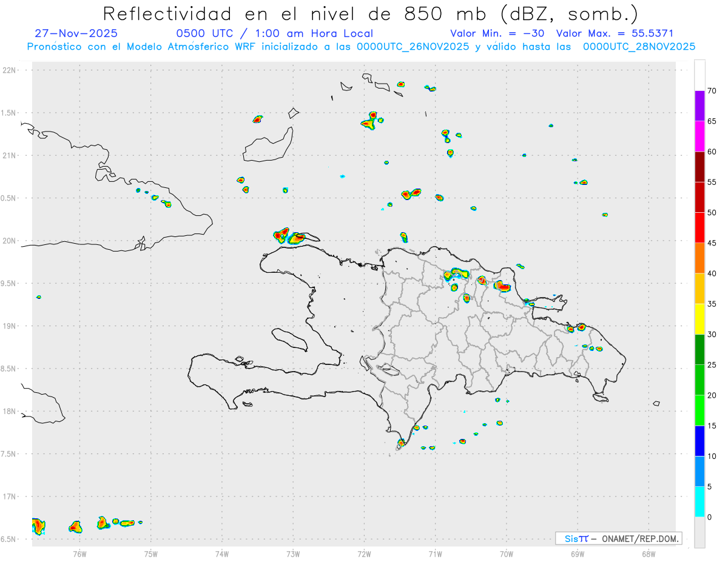728x562 pixels.
Task: Select the date '27-Nov-2025'
Action: pyautogui.click(x=76, y=33)
